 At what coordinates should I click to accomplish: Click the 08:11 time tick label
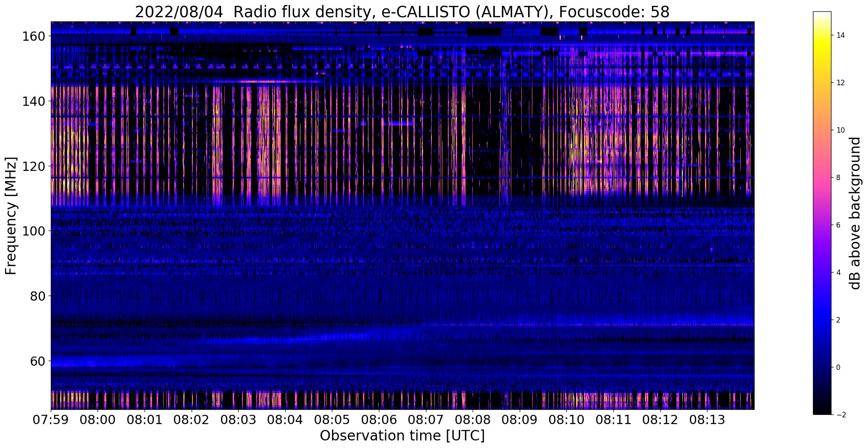pyautogui.click(x=613, y=419)
